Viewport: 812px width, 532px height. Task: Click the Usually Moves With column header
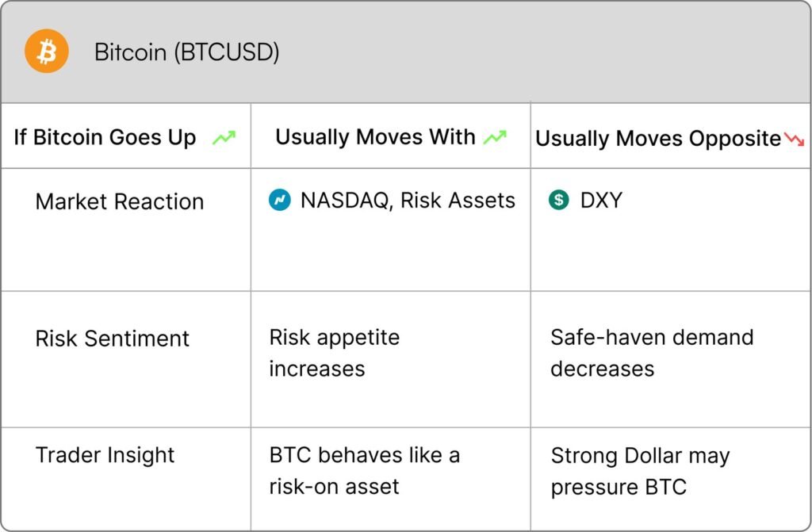pyautogui.click(x=375, y=136)
